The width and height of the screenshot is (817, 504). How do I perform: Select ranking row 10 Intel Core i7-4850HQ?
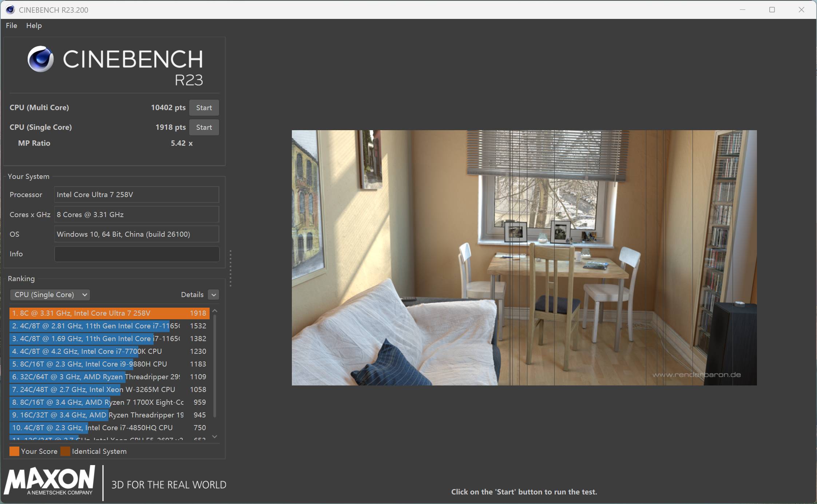click(x=109, y=428)
